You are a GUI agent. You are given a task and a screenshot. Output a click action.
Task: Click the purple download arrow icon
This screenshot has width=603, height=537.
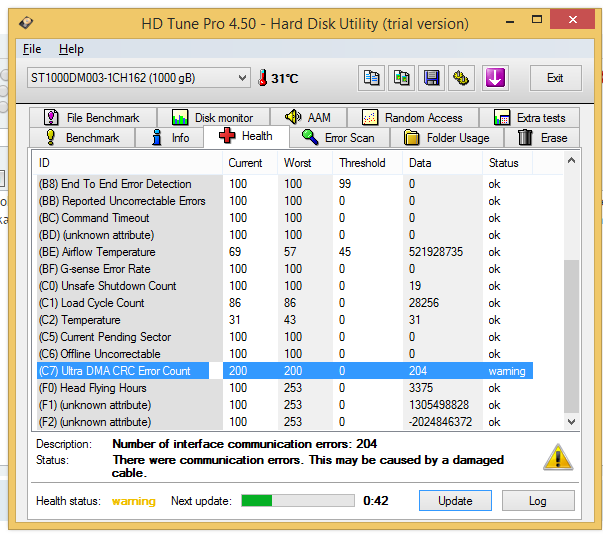pos(495,78)
